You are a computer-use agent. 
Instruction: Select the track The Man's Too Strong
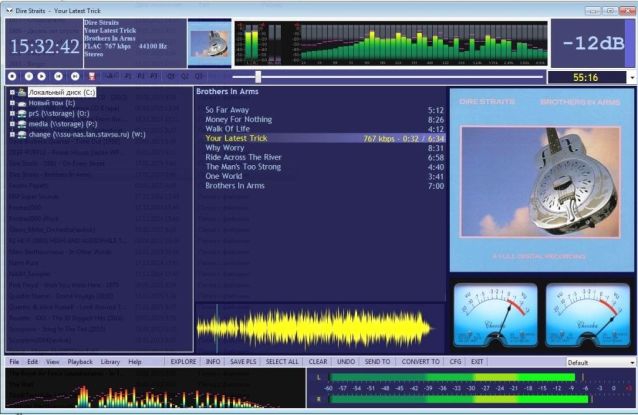click(324, 167)
